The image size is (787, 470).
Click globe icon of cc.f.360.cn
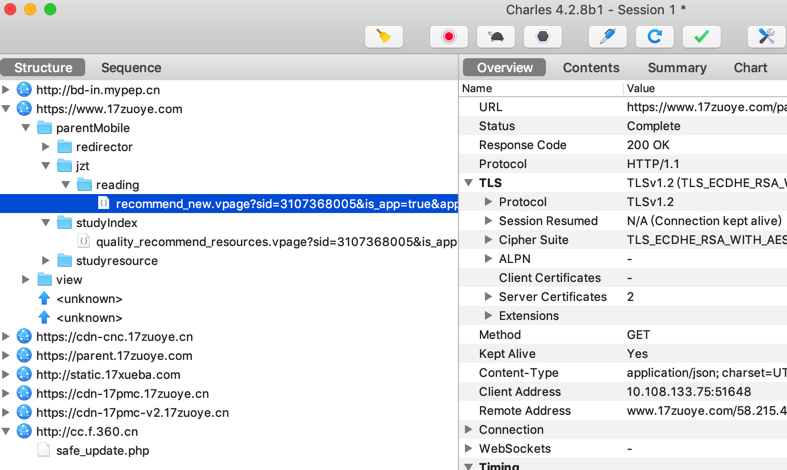coord(24,431)
